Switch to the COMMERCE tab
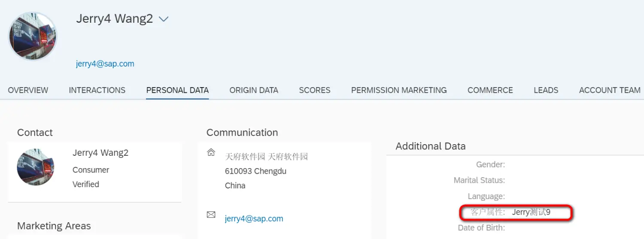This screenshot has width=644, height=239. 490,90
